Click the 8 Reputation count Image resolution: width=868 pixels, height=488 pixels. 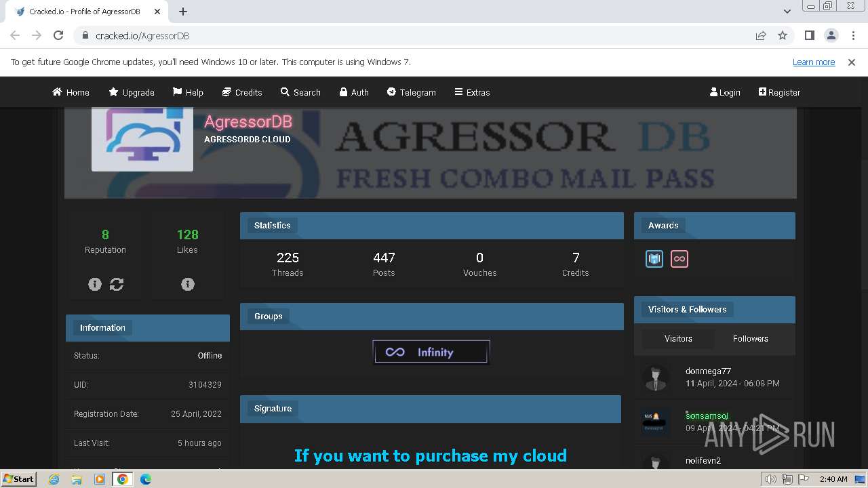[105, 235]
